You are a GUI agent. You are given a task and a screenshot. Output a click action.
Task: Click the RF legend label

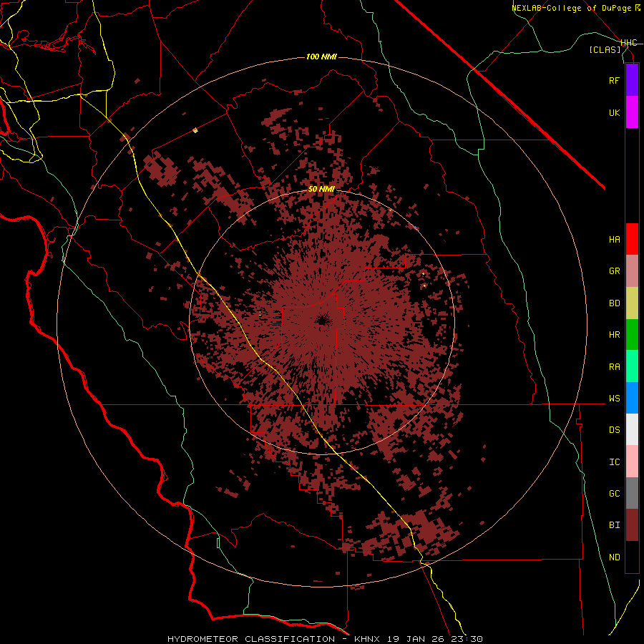point(614,80)
